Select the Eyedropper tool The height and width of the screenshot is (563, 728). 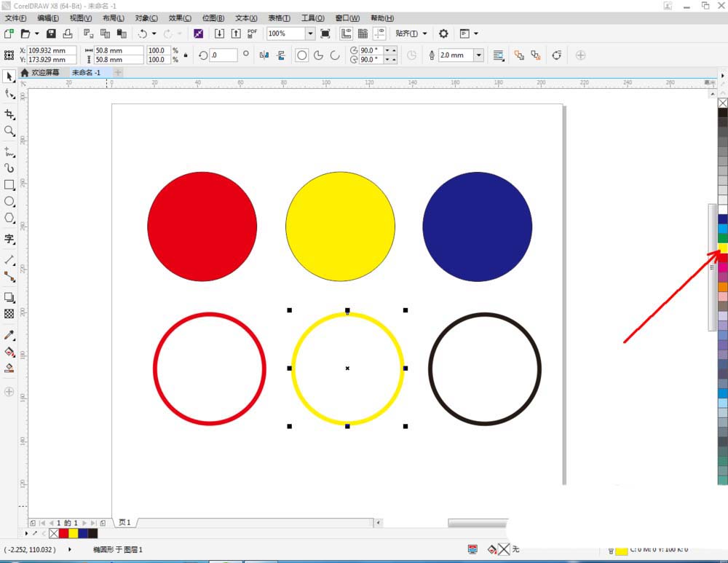point(9,334)
